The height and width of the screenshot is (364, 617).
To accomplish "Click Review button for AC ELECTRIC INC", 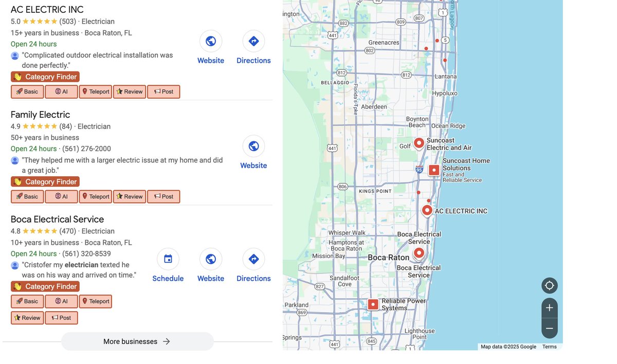I will point(130,92).
